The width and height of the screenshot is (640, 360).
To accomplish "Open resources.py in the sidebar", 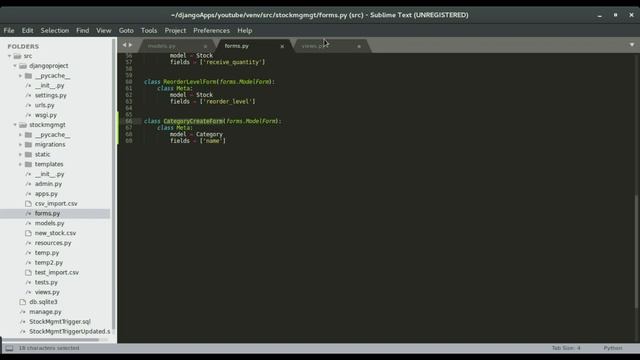I will [x=53, y=243].
